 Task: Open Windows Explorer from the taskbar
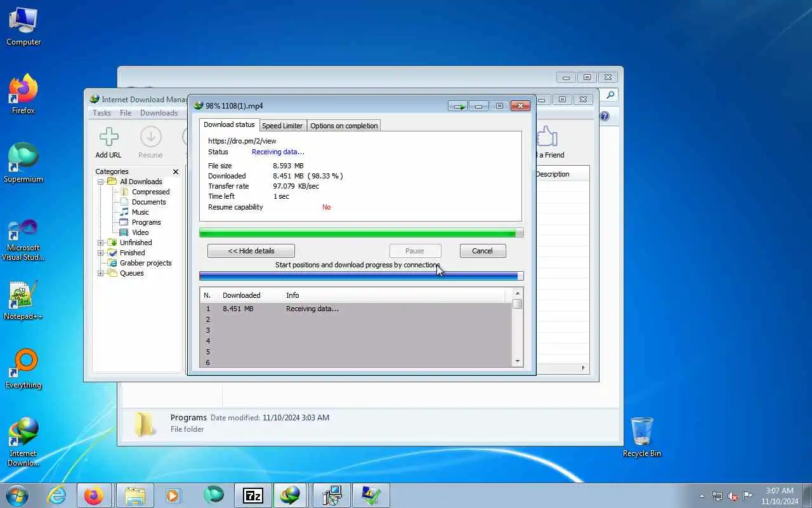(135, 495)
